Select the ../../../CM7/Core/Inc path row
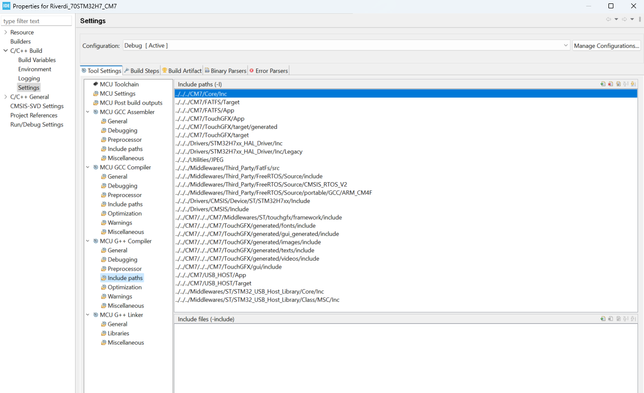Image resolution: width=644 pixels, height=393 pixels. 406,94
